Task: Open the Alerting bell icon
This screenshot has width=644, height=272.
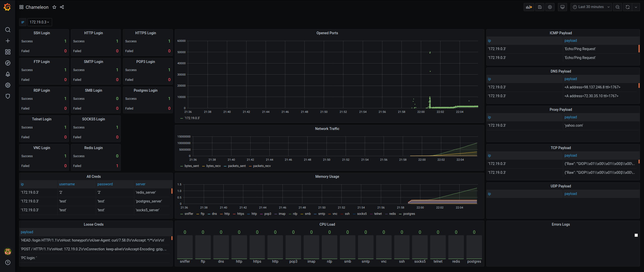Action: (8, 74)
